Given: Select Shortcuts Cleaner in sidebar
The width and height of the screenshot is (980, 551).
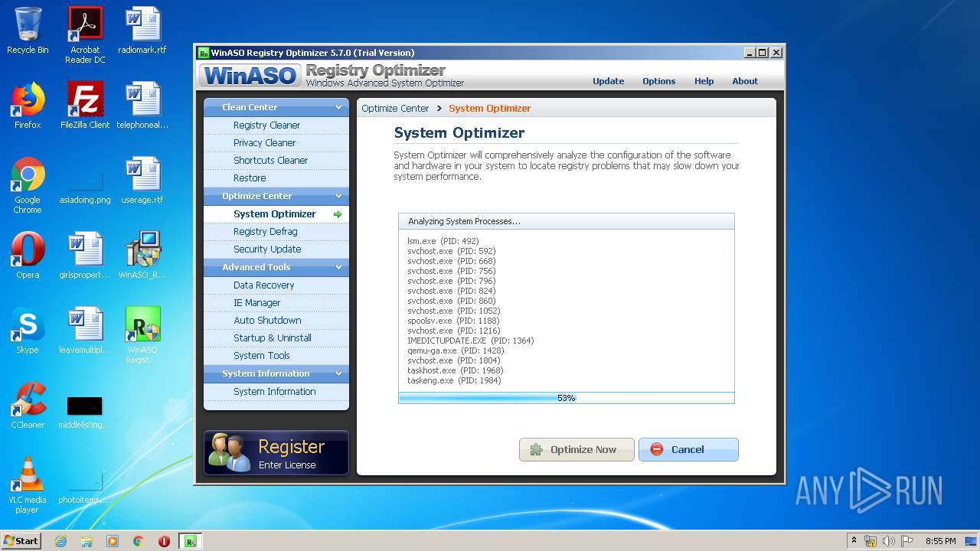Looking at the screenshot, I should coord(276,161).
